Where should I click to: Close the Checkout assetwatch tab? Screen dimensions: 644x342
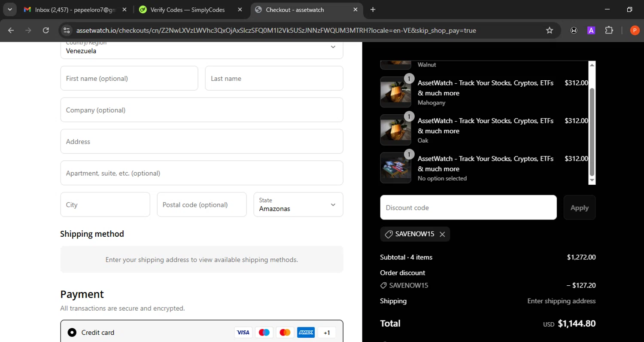(x=355, y=9)
